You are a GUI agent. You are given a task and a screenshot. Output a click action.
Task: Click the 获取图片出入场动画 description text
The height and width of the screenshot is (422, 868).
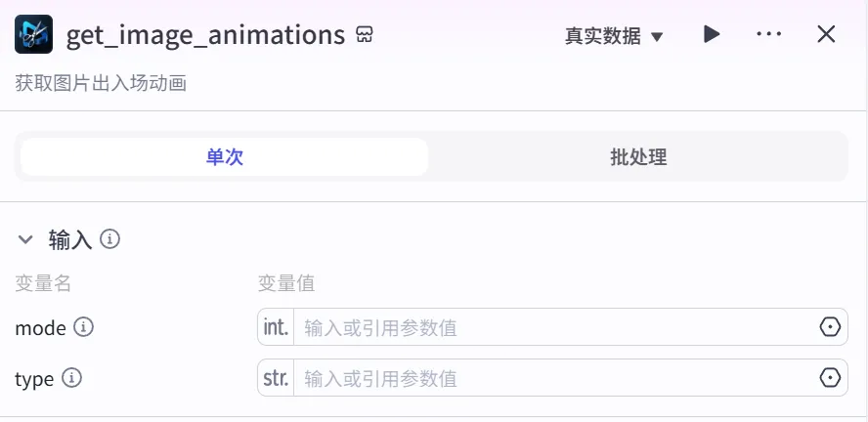tap(101, 83)
